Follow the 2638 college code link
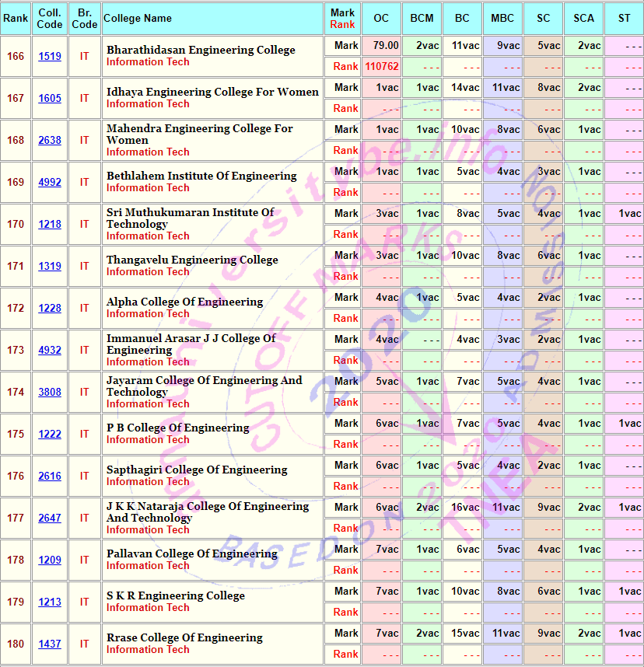 pyautogui.click(x=50, y=140)
